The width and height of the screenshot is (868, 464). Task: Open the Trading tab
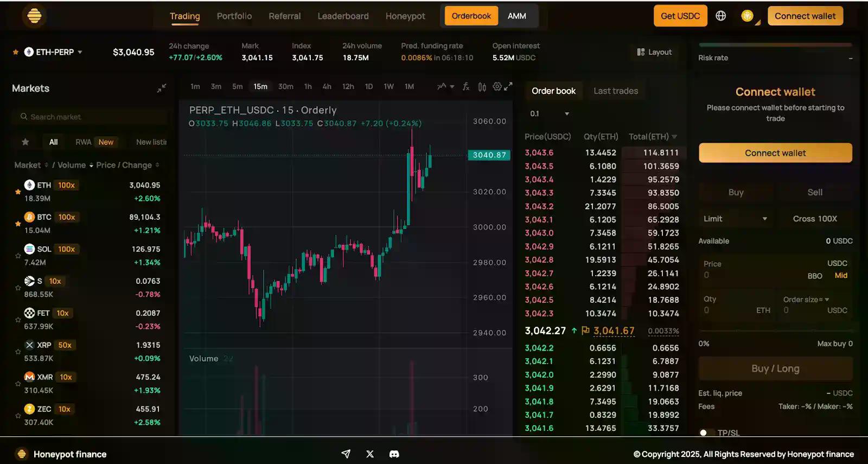click(x=184, y=16)
